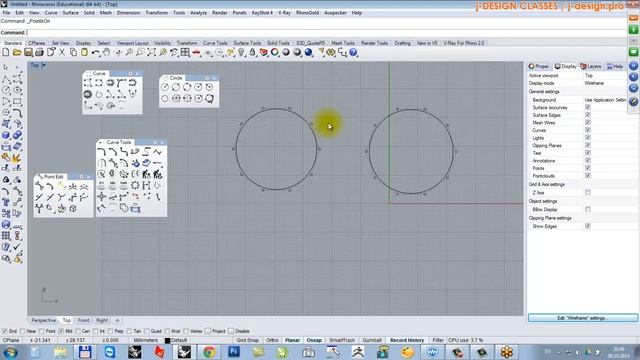Open Photoshop from the taskbar
The image size is (640, 360).
click(234, 352)
